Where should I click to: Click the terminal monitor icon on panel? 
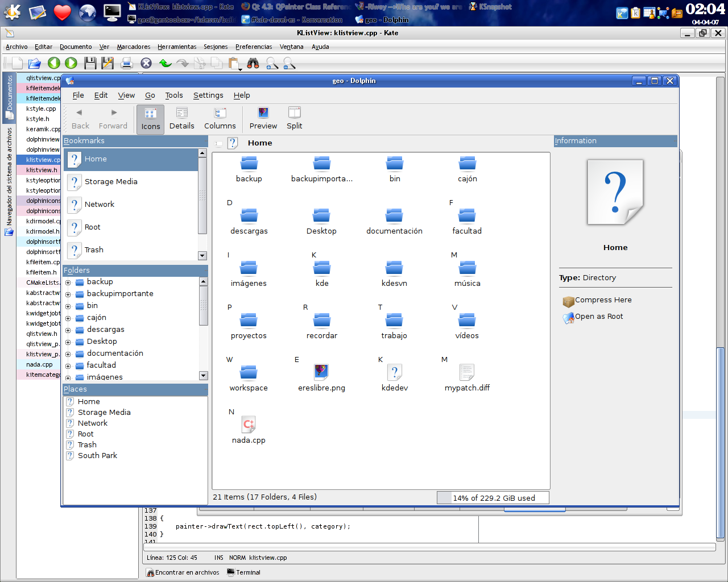point(112,12)
